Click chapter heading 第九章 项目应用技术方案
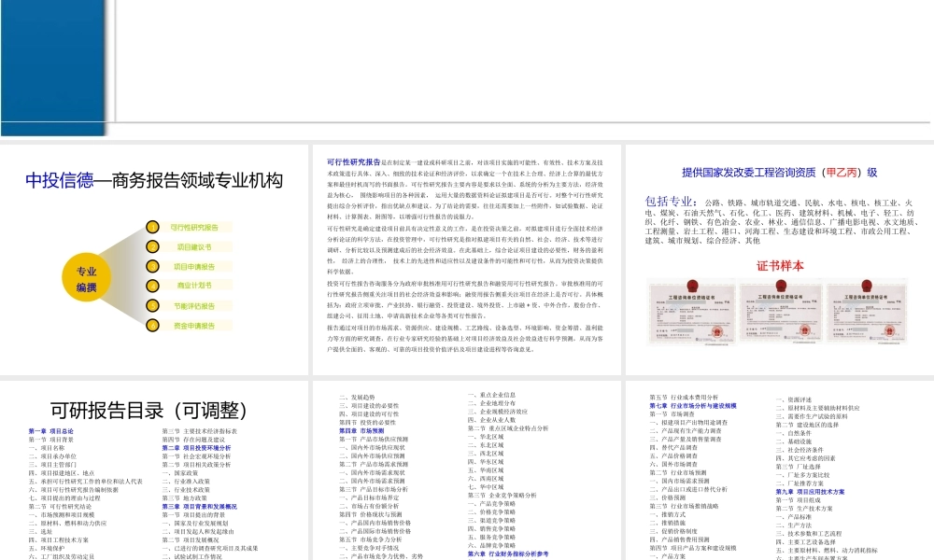The image size is (934, 560). point(810,492)
